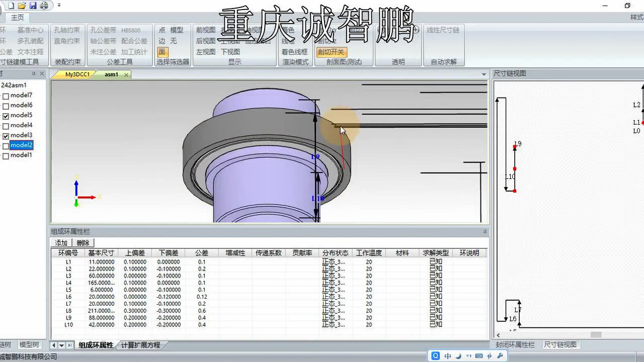The height and width of the screenshot is (362, 644).
Task: Open the document tab list dropdown arrow
Action: click(x=484, y=75)
